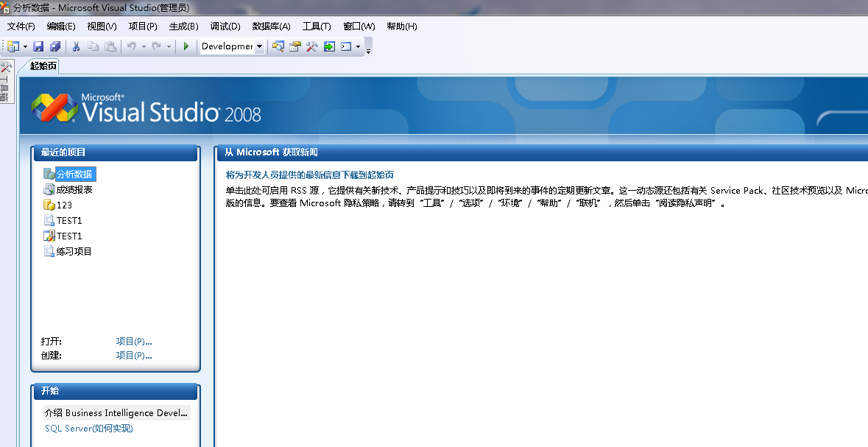The image size is (868, 447).
Task: Start debugging with the green play icon
Action: tap(186, 46)
